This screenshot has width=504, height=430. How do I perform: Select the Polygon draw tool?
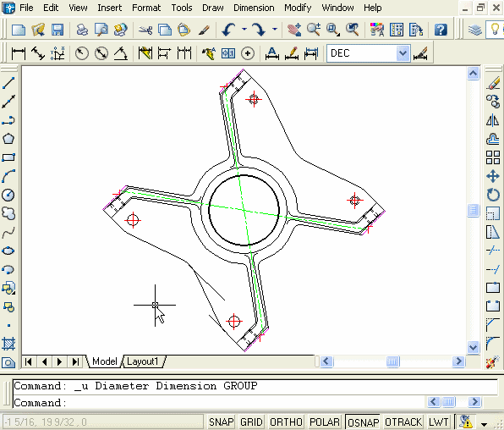[x=8, y=139]
